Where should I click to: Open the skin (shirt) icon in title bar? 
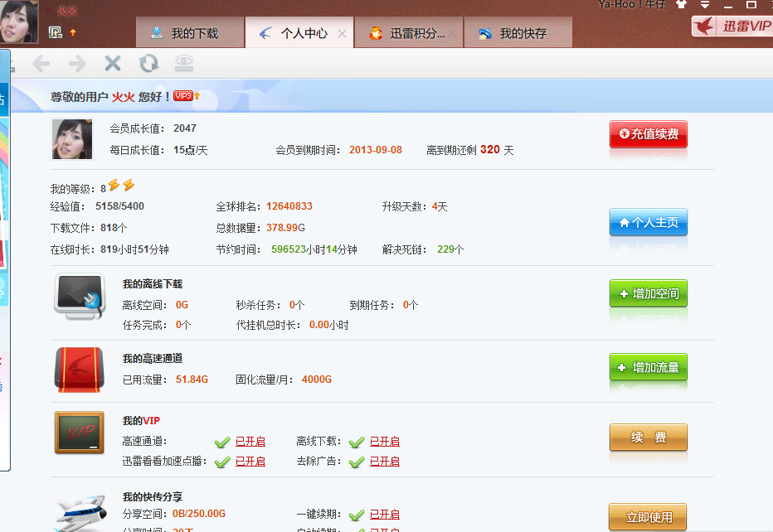tap(681, 4)
